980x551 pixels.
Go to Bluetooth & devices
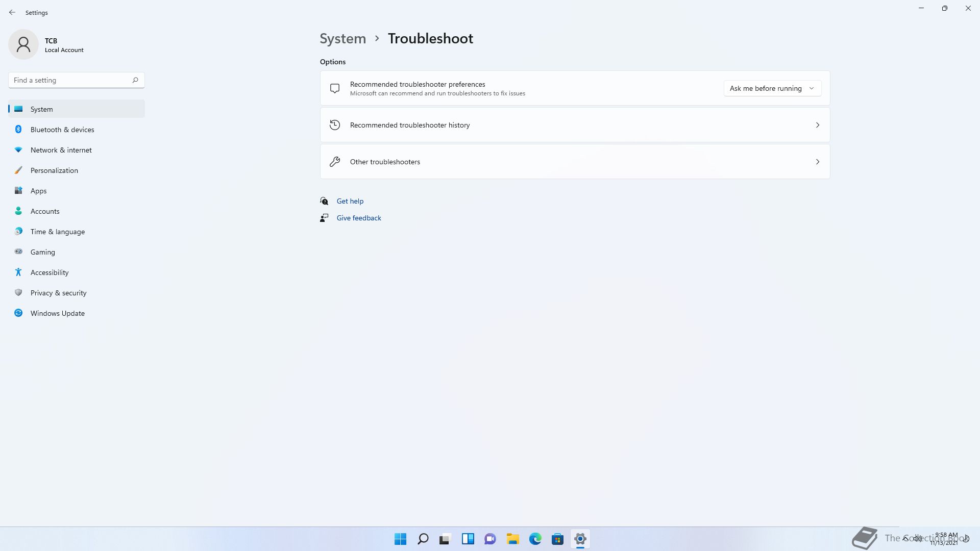pyautogui.click(x=77, y=130)
